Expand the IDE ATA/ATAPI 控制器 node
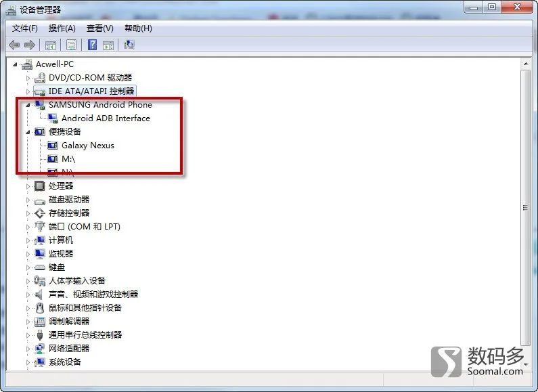This screenshot has height=392, width=538. 28,91
